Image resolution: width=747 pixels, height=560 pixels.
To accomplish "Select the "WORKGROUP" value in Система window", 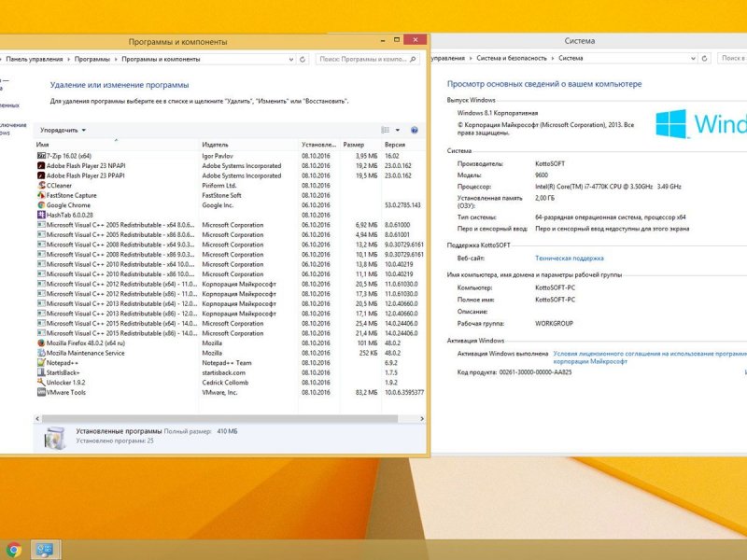I will pyautogui.click(x=554, y=323).
